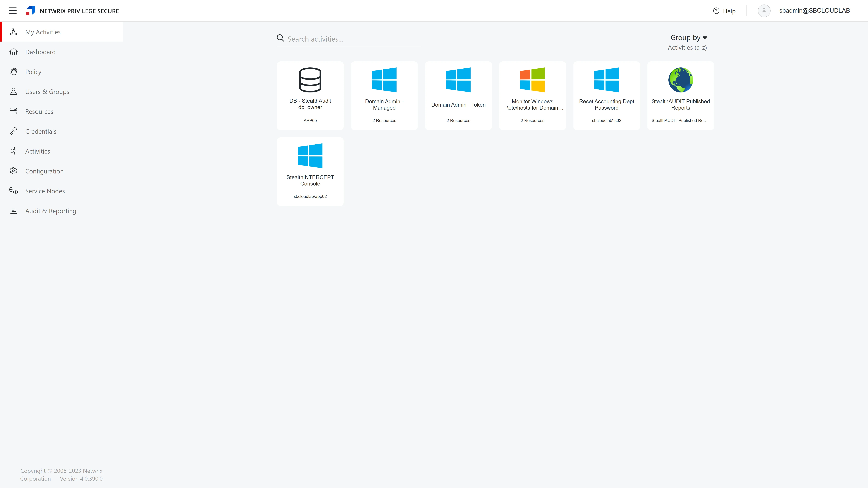
Task: Open Configuration settings
Action: point(44,171)
